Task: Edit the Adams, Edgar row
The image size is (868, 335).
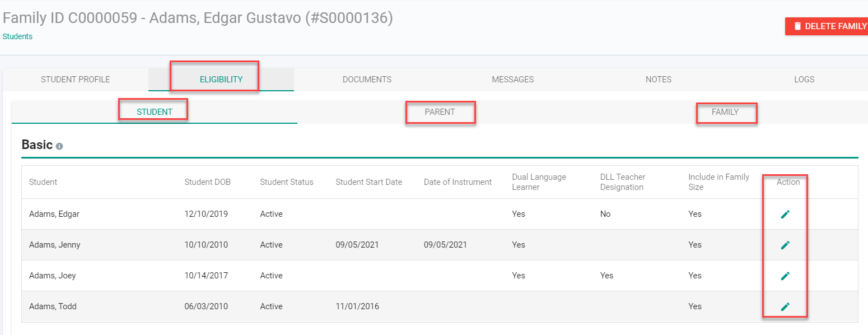Action: tap(785, 214)
